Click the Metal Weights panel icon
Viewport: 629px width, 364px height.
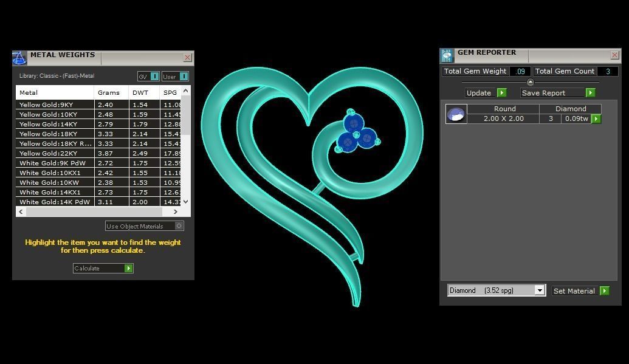pyautogui.click(x=19, y=58)
